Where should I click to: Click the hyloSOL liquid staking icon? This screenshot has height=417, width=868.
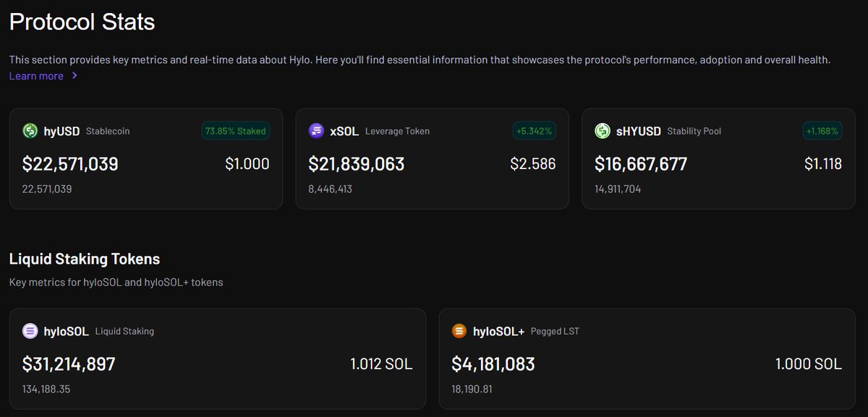point(31,331)
